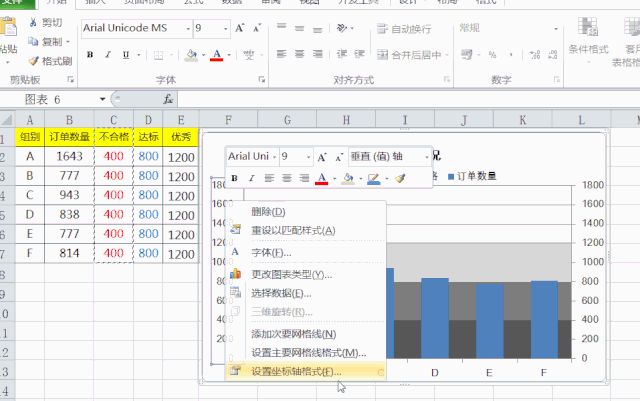Click the Top Align icon in ribbon
The width and height of the screenshot is (640, 401).
pyautogui.click(x=282, y=27)
